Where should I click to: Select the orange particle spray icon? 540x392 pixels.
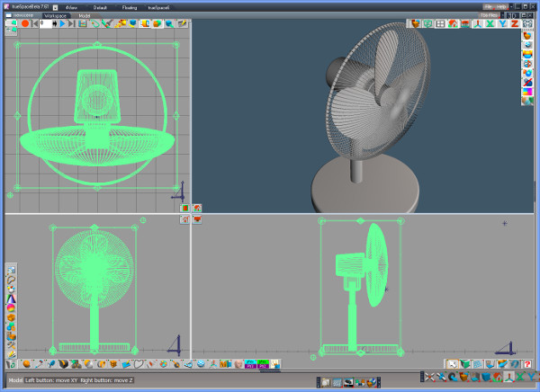click(x=121, y=23)
